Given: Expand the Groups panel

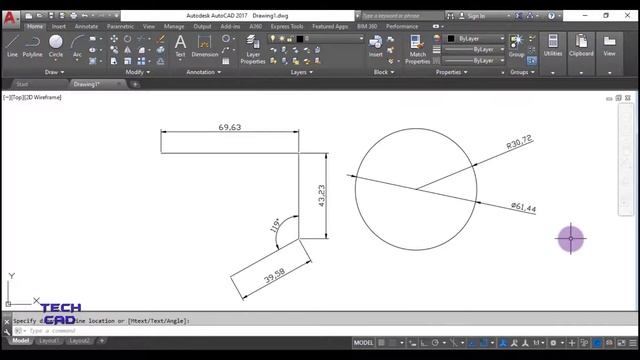Looking at the screenshot, I should [522, 72].
